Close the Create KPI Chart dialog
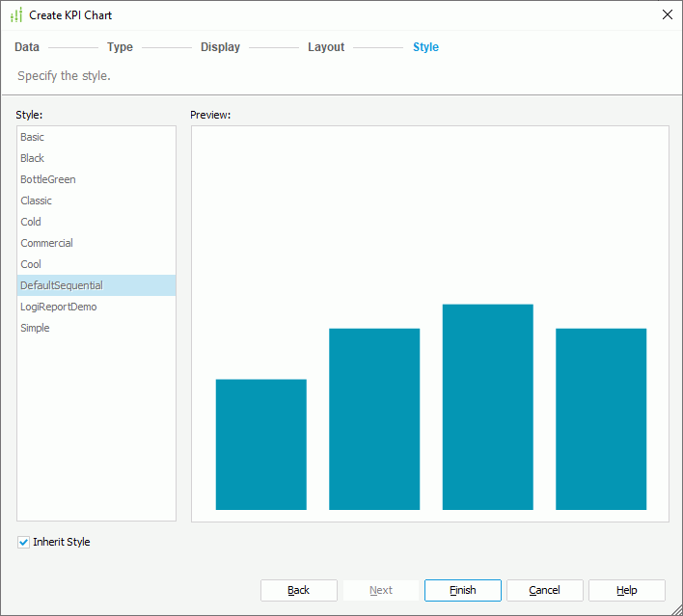 coord(667,14)
